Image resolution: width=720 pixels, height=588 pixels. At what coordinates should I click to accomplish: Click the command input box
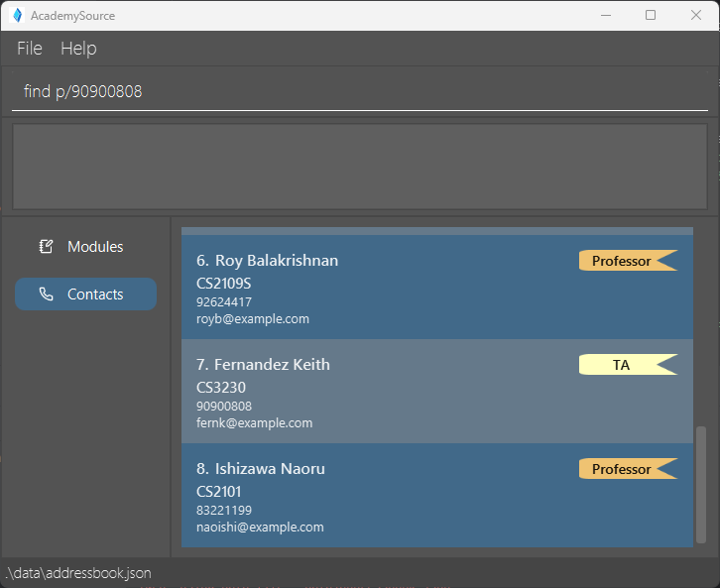[x=359, y=91]
